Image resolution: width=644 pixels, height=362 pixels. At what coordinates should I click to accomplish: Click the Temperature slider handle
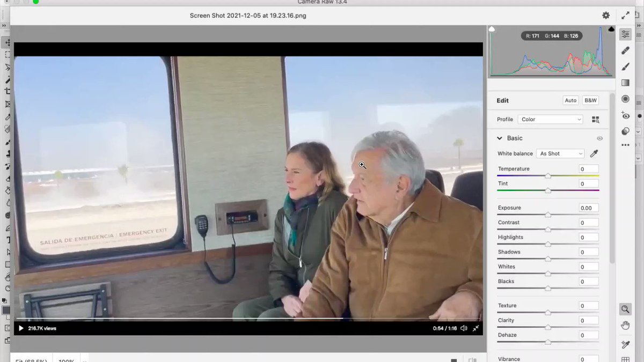[548, 175]
